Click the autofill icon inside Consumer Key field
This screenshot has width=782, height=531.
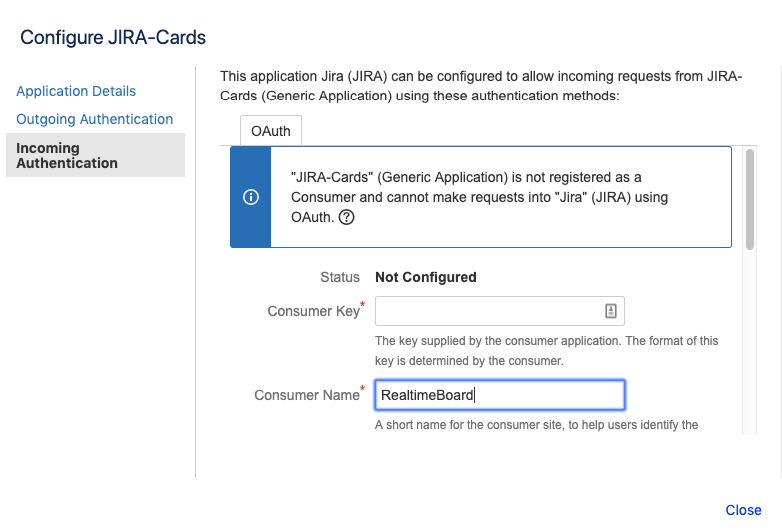pyautogui.click(x=610, y=311)
